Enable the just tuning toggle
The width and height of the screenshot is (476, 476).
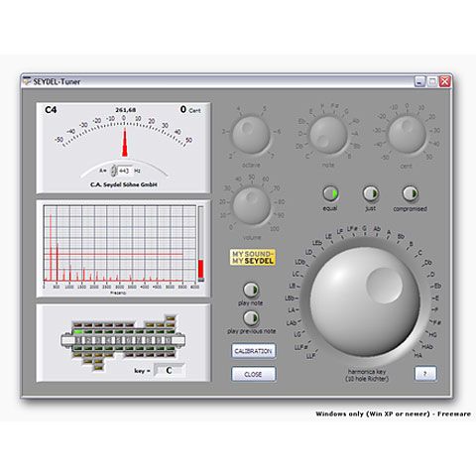coord(371,193)
